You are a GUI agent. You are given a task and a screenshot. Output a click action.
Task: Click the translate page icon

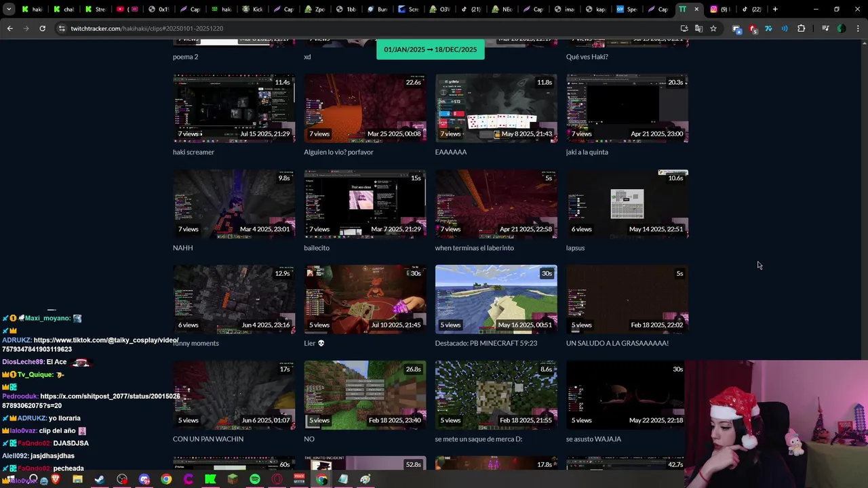coord(698,28)
